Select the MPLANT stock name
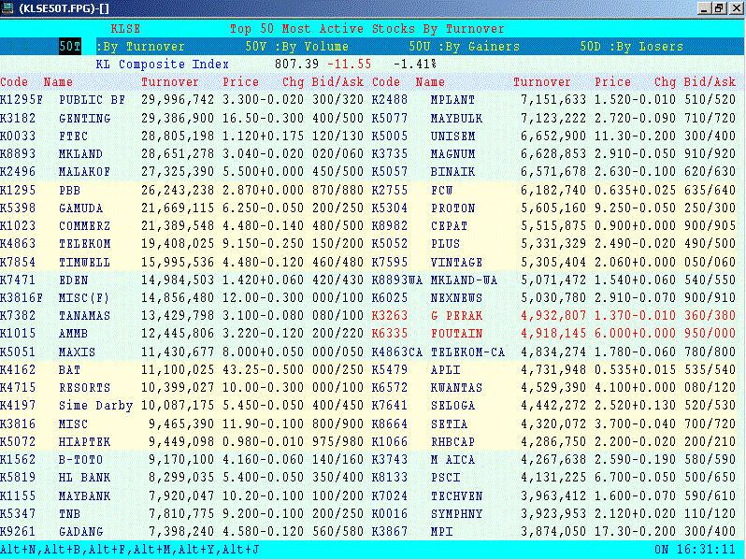The width and height of the screenshot is (746, 560). tap(452, 100)
